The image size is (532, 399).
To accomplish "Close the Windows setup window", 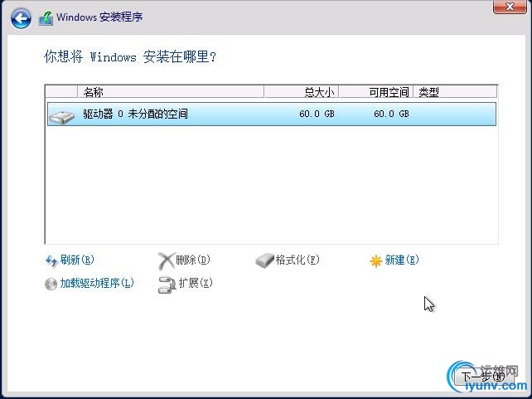I will 510,7.
